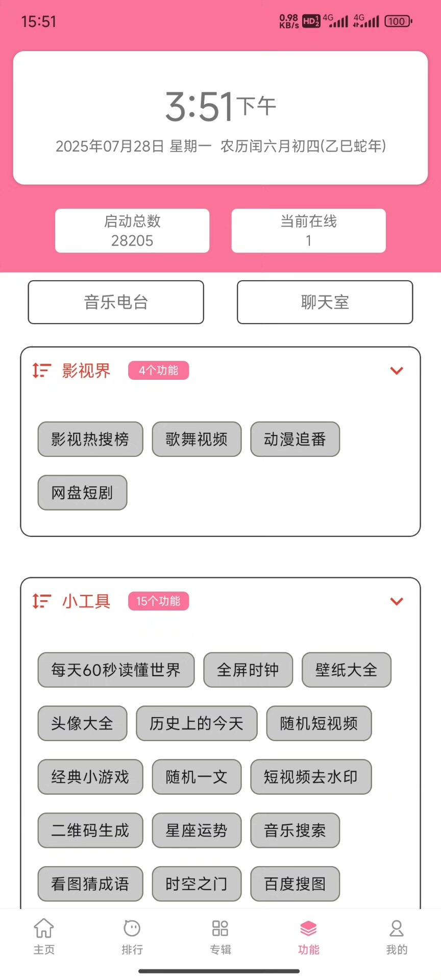Viewport: 441px width, 980px height.
Task: Open 影视热搜榜 trending list
Action: (90, 439)
